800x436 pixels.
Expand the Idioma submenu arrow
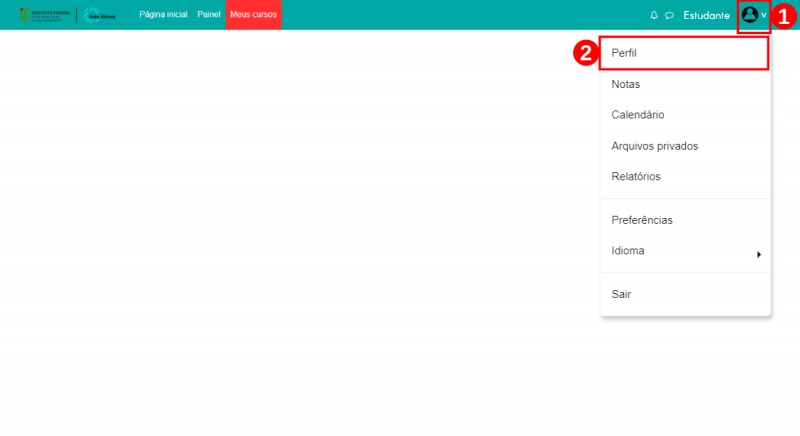point(759,254)
